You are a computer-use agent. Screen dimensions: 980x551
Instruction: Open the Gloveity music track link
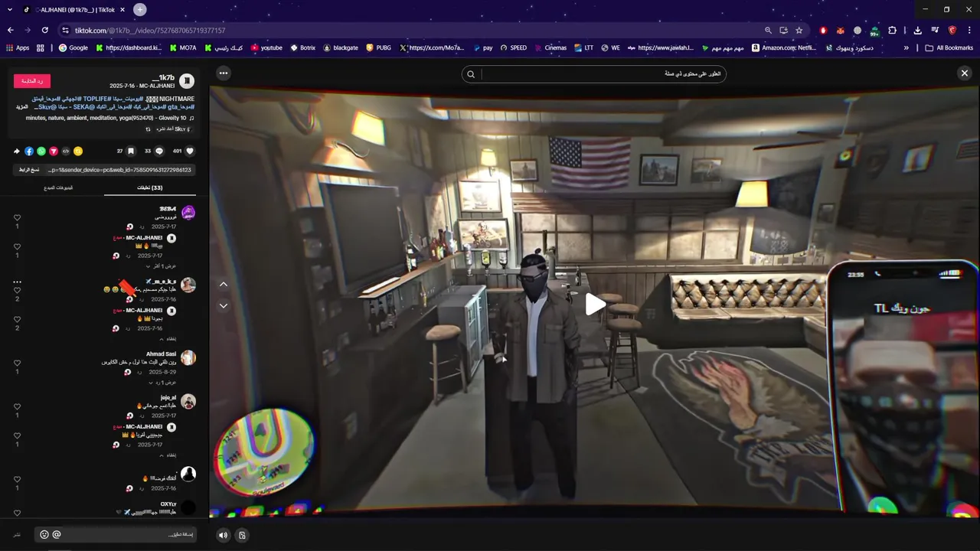(109, 118)
